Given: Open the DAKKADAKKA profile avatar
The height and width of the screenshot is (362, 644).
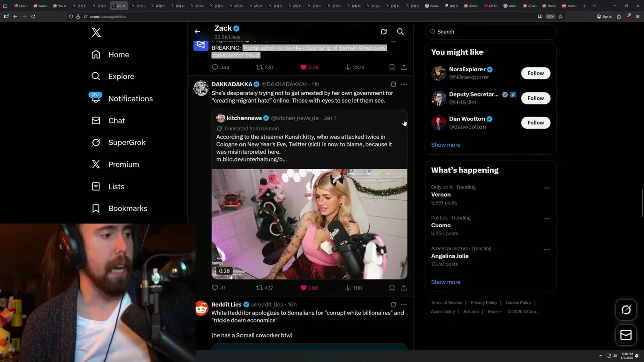Looking at the screenshot, I should point(201,88).
